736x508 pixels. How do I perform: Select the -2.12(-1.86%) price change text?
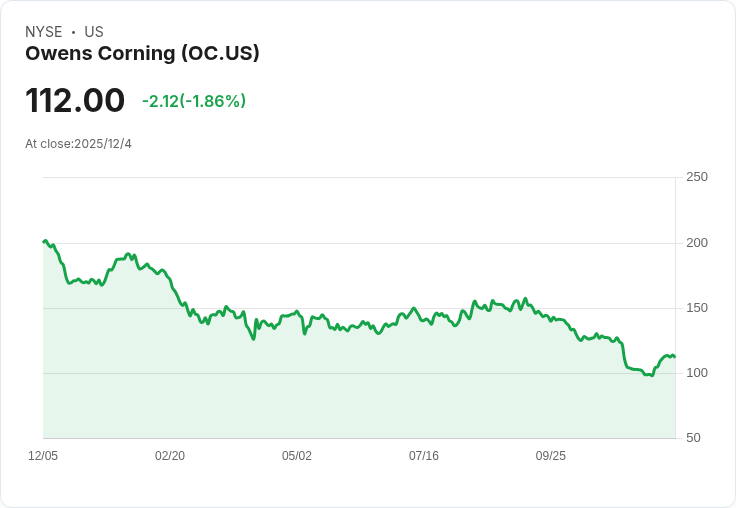pos(194,101)
